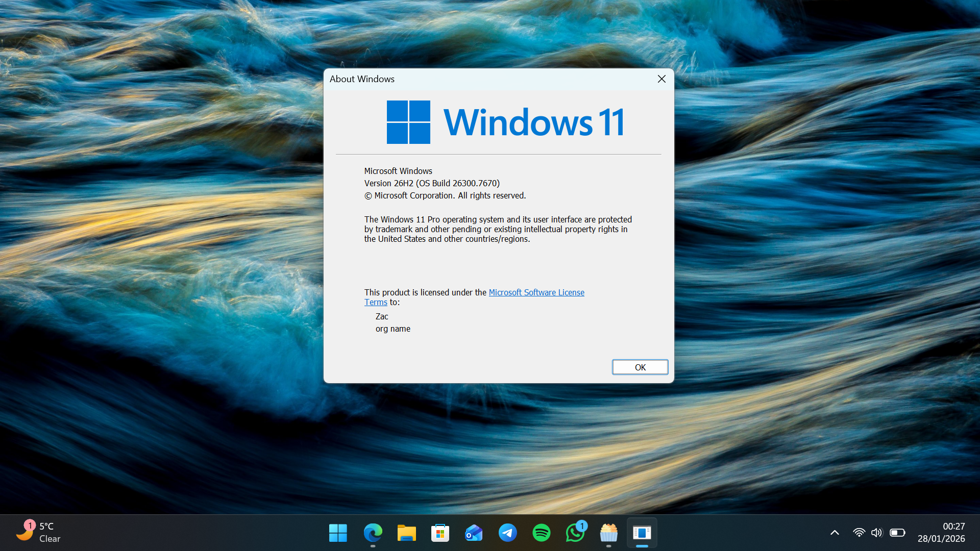Image resolution: width=980 pixels, height=551 pixels.
Task: Select the active About Windows taskbar icon
Action: [x=642, y=532]
